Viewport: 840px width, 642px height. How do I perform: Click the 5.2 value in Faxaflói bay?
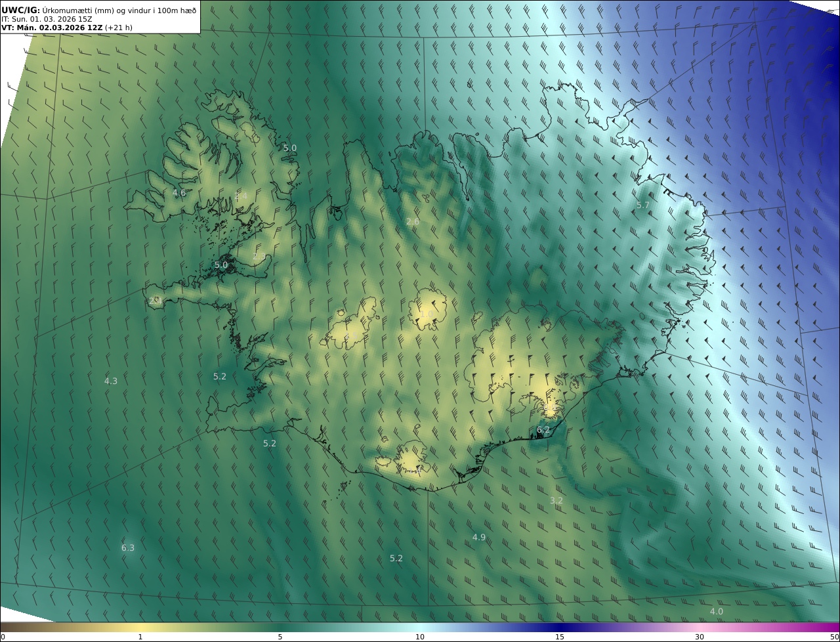tap(220, 377)
